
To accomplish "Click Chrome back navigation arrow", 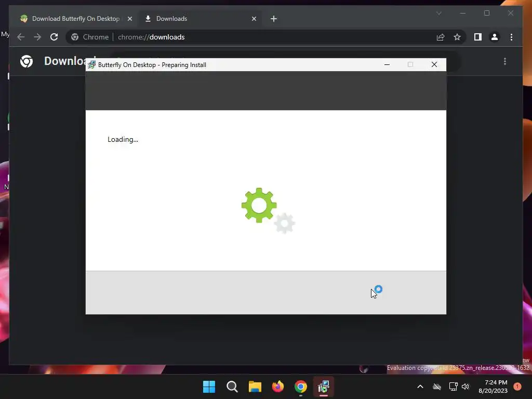I will click(21, 37).
